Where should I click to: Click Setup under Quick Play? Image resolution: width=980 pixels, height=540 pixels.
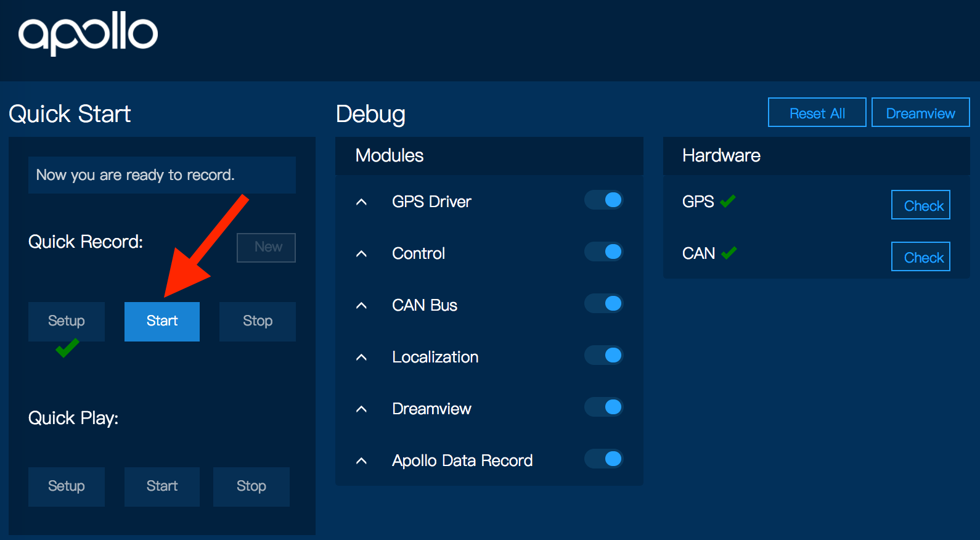point(67,486)
